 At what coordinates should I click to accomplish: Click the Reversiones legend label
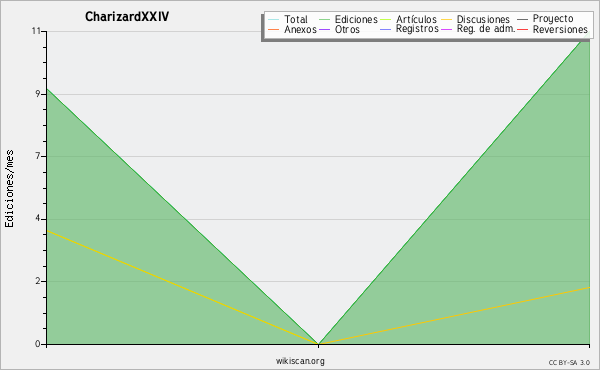[x=560, y=29]
